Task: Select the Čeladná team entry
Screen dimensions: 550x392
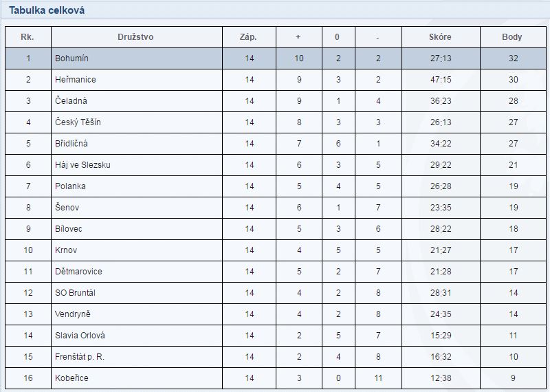Action: (x=70, y=101)
